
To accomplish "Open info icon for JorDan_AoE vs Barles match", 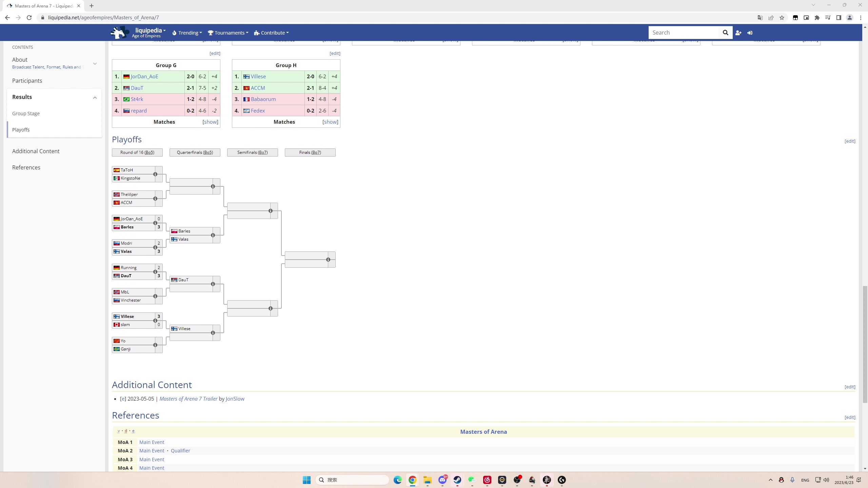I will 155,223.
